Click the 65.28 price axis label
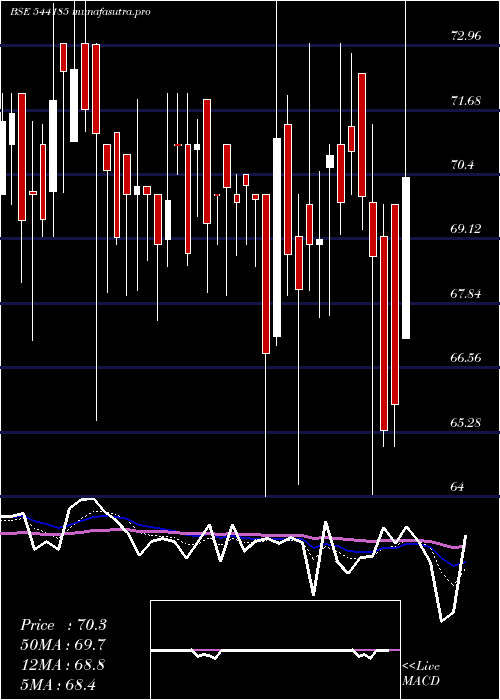 click(x=466, y=422)
